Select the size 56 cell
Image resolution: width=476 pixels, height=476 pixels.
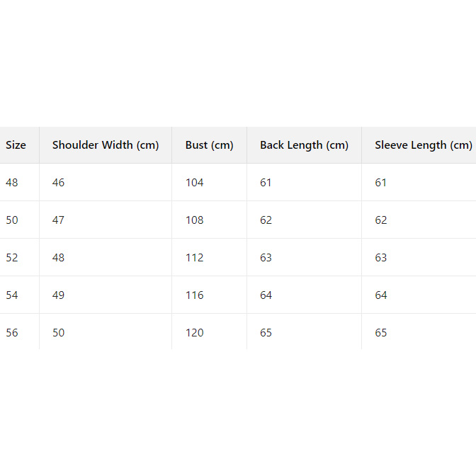[x=12, y=333]
